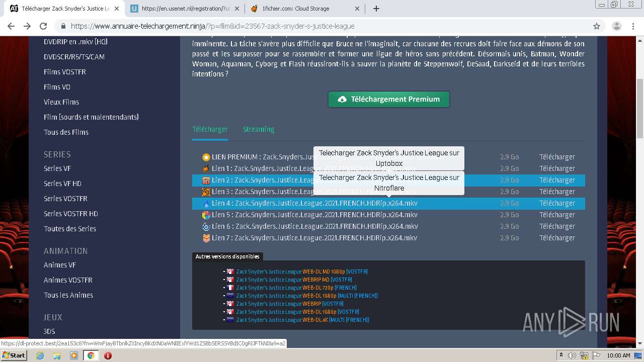
Task: Open Lien 7 file link
Action: pyautogui.click(x=314, y=238)
